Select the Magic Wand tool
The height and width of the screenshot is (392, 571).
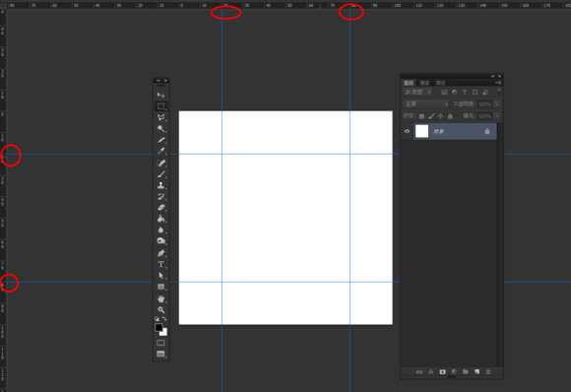point(160,129)
